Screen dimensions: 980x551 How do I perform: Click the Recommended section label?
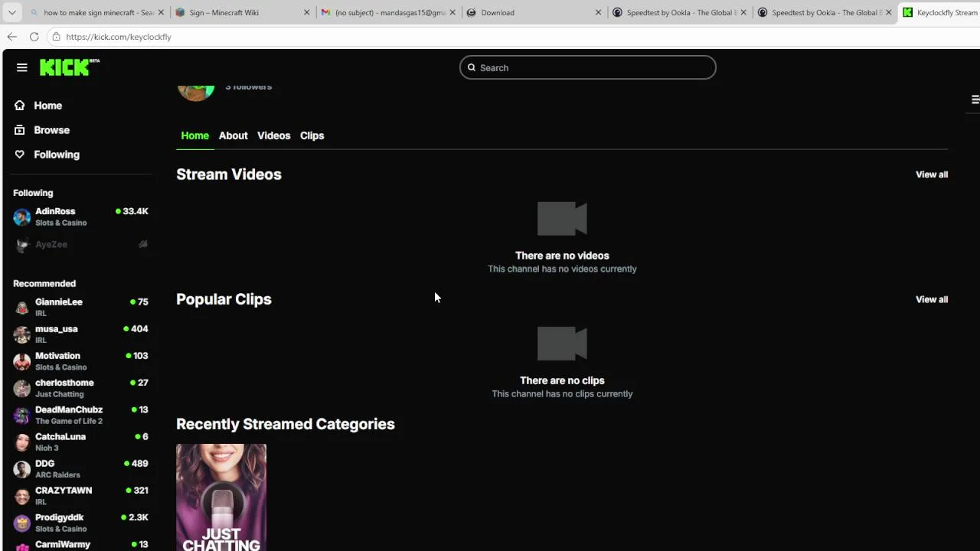point(44,283)
